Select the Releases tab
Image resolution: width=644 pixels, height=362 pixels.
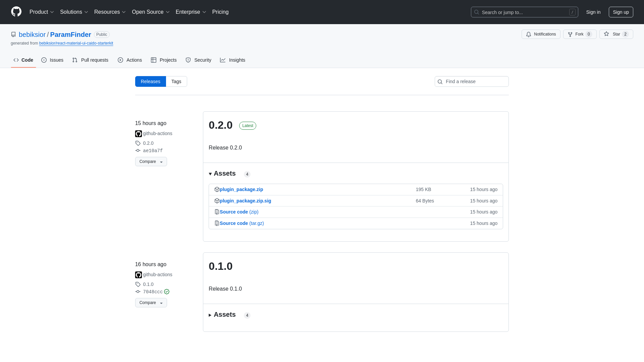click(150, 81)
